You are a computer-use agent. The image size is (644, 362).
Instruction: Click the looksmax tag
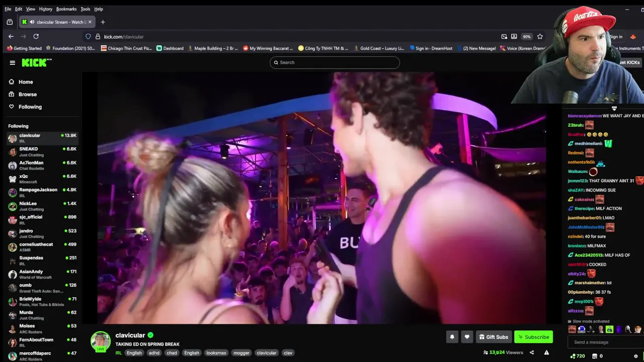click(x=216, y=353)
